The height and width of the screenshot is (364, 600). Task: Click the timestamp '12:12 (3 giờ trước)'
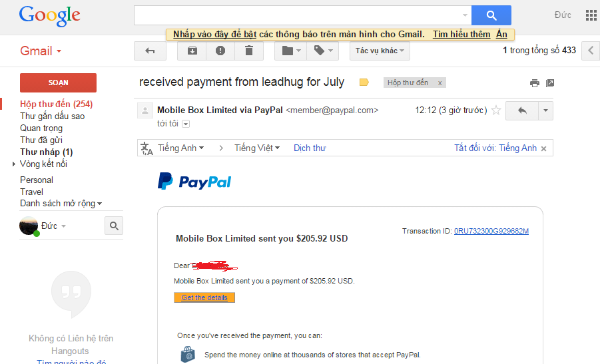click(451, 110)
